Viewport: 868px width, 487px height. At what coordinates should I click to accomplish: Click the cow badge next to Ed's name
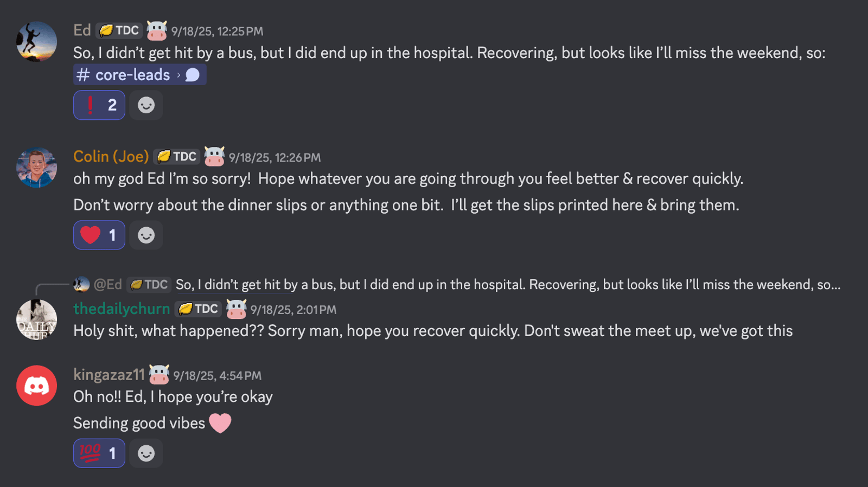[x=157, y=31]
